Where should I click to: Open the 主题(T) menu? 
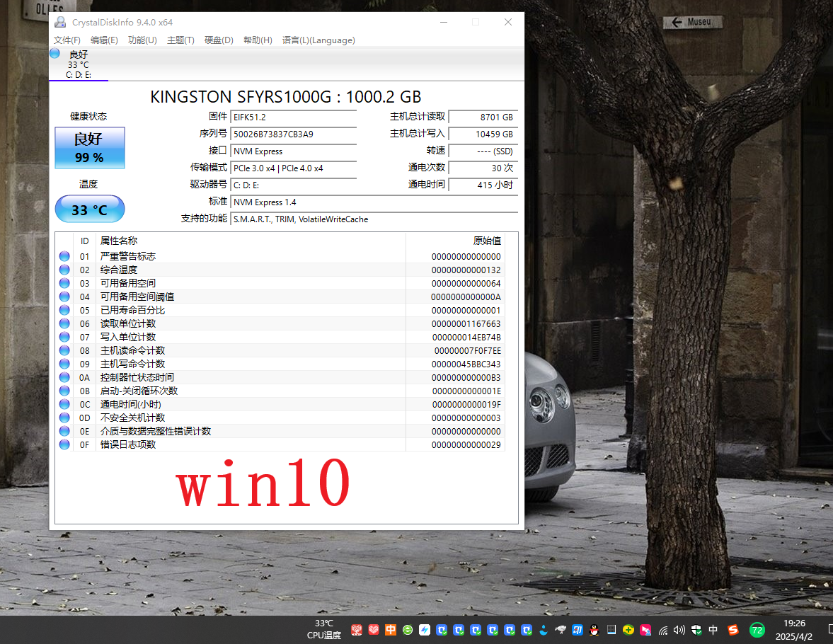[x=180, y=40]
